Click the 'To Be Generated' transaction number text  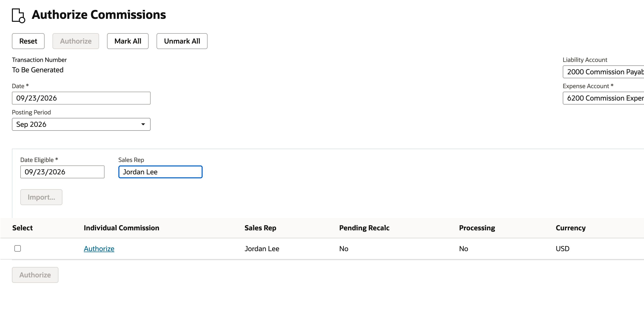point(38,70)
